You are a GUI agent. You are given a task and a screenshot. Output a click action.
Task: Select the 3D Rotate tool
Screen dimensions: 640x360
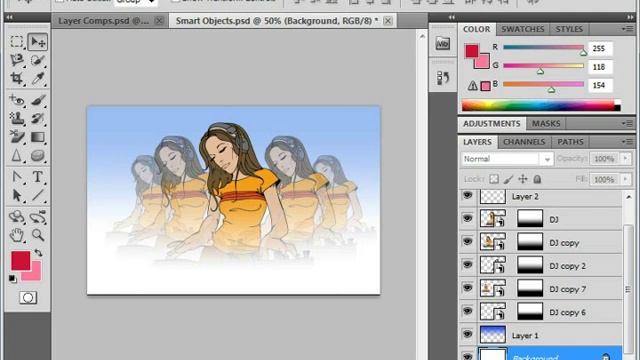(x=17, y=216)
